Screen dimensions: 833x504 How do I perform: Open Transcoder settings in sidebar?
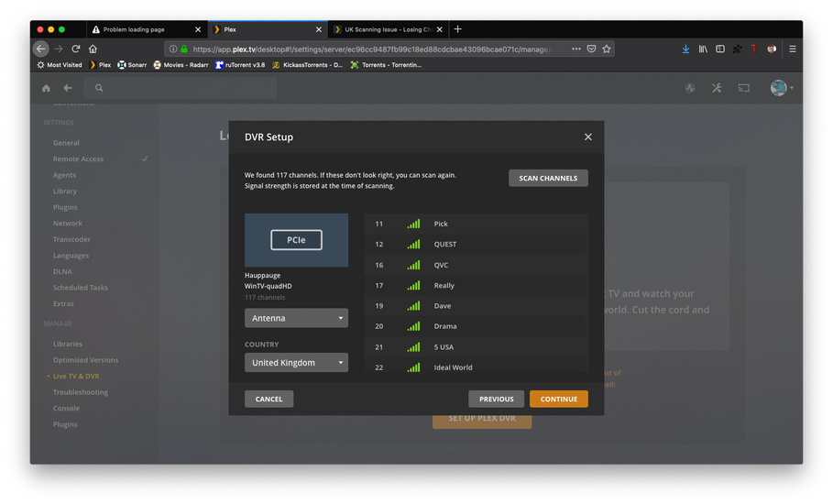71,239
